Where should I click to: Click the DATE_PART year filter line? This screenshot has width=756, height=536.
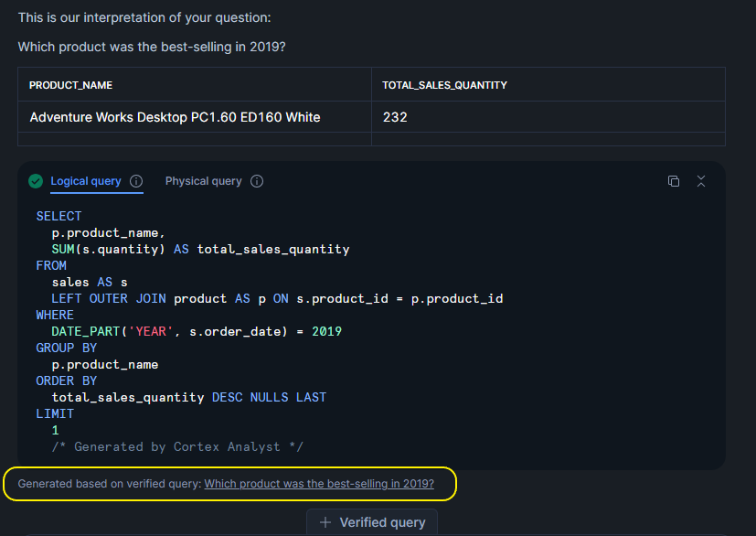point(196,331)
